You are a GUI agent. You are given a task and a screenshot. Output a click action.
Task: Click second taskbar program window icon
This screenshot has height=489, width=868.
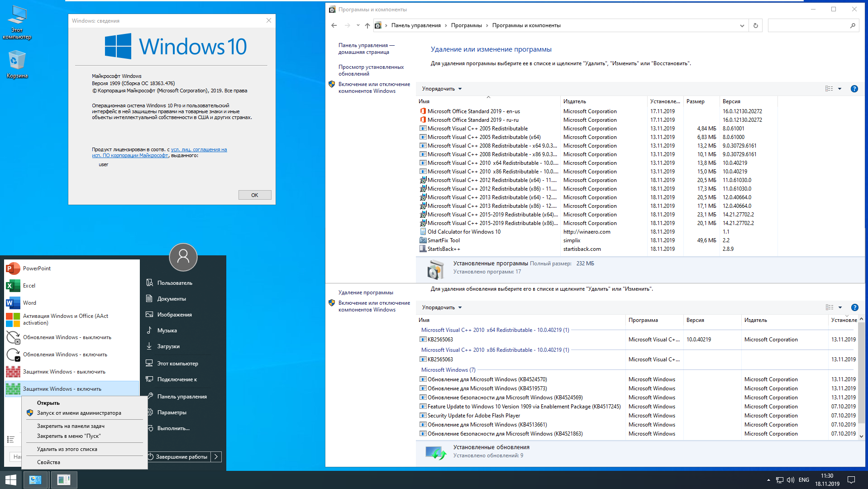click(x=64, y=480)
